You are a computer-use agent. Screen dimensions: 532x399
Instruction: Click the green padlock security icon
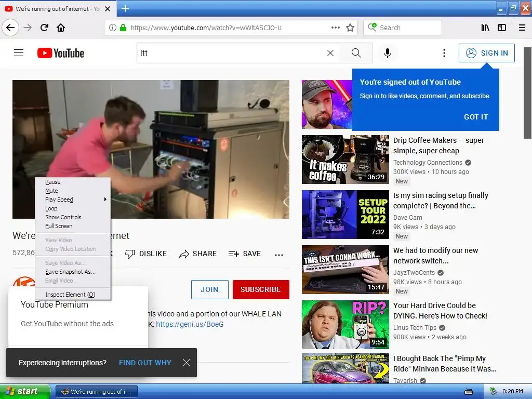tap(123, 28)
